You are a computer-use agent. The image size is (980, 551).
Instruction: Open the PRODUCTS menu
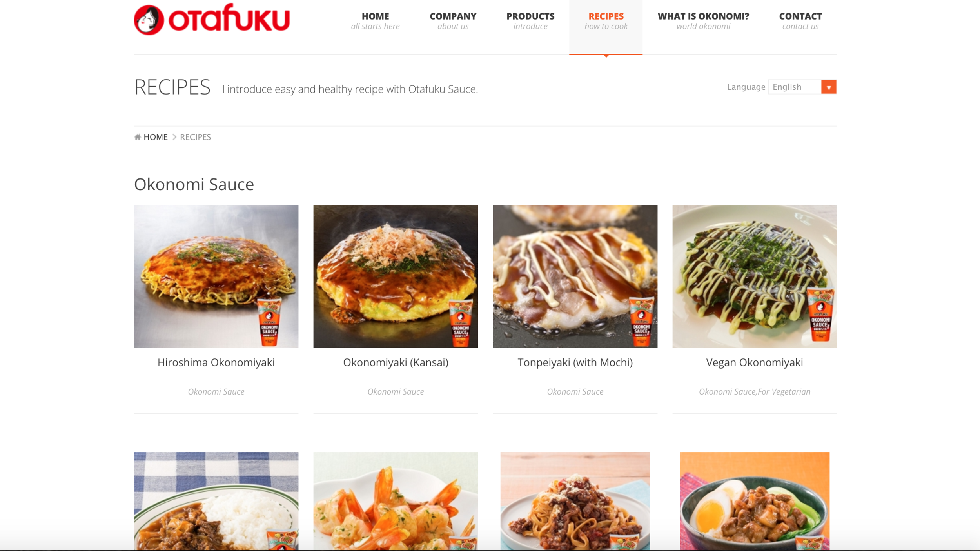coord(530,21)
